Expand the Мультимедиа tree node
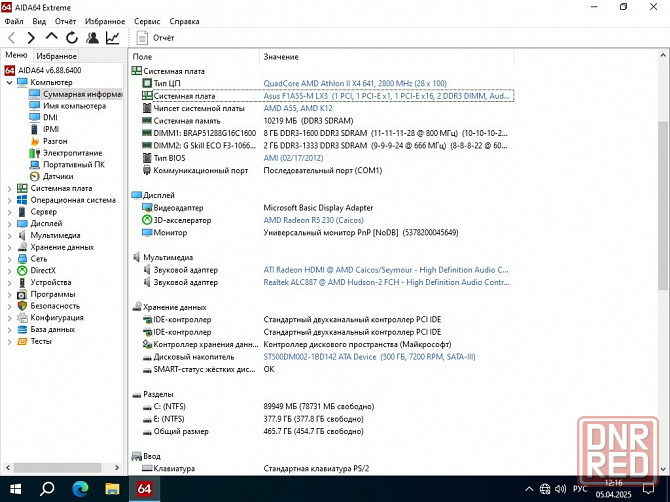The width and height of the screenshot is (670, 502). click(9, 235)
